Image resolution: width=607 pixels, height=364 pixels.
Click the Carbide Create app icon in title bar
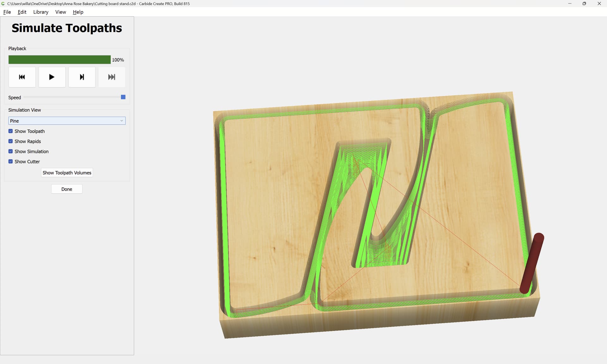(x=3, y=3)
